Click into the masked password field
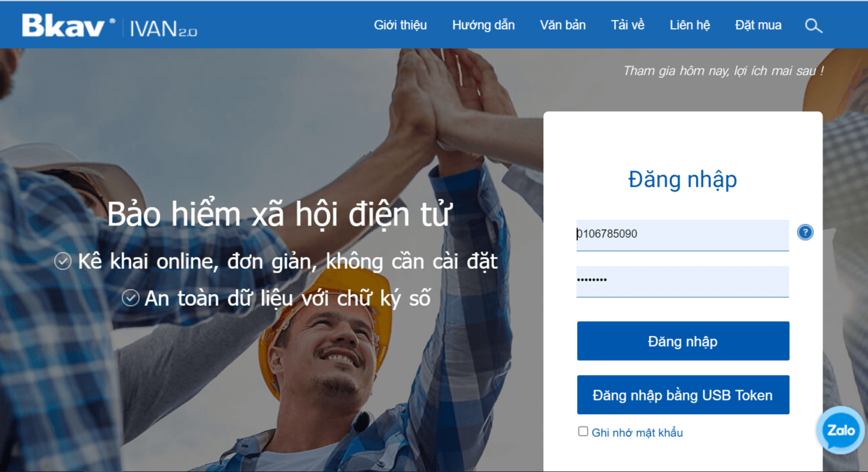 point(682,280)
